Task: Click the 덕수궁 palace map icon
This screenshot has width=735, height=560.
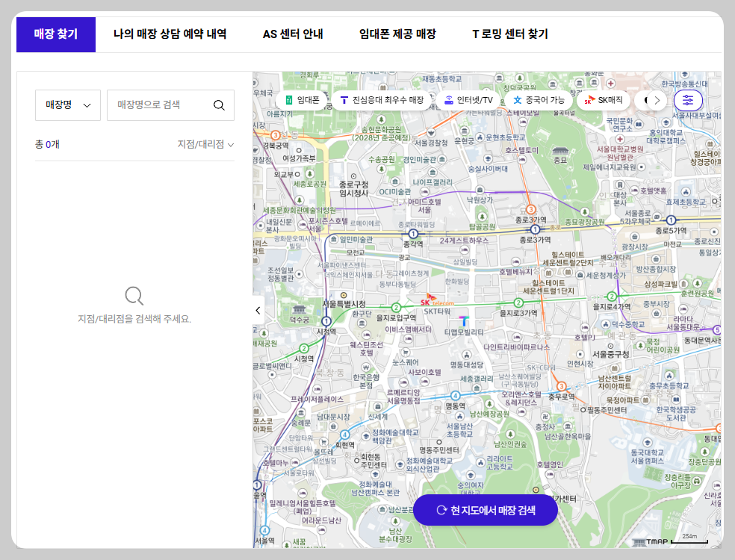Action: [299, 310]
